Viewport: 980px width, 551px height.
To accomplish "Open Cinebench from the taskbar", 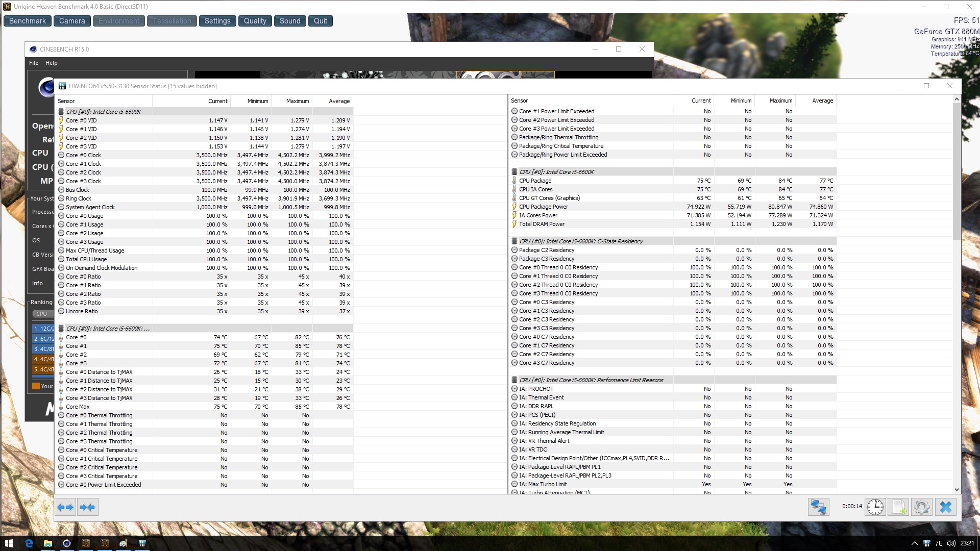I will (66, 543).
